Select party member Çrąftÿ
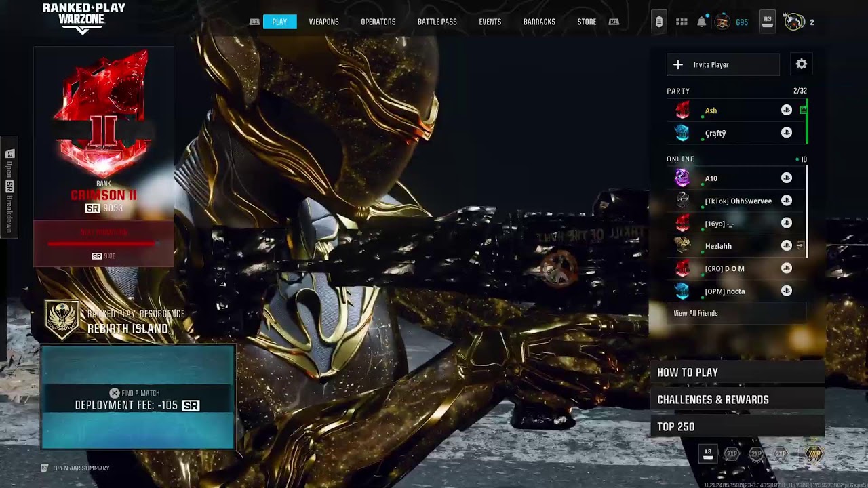The image size is (868, 488). point(736,133)
